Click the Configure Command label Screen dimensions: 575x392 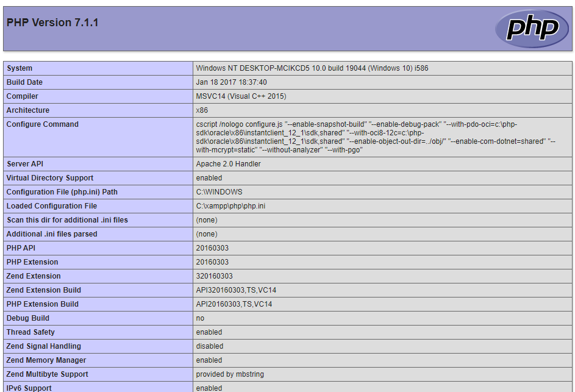coord(43,124)
